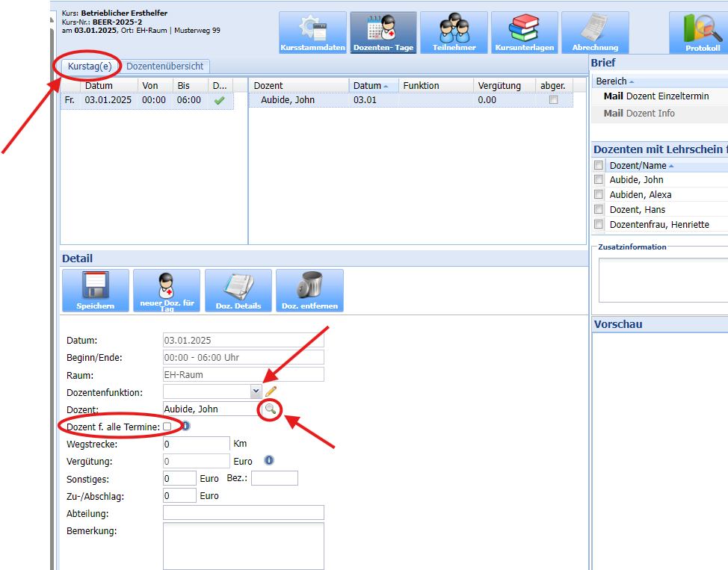Open the Teilnehmer section
The height and width of the screenshot is (570, 728).
coord(454,32)
